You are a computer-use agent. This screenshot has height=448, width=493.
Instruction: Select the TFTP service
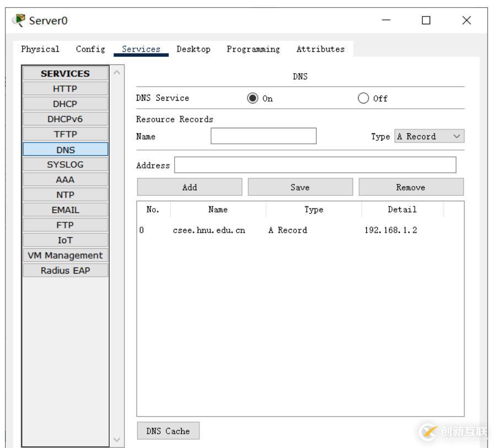coord(66,134)
